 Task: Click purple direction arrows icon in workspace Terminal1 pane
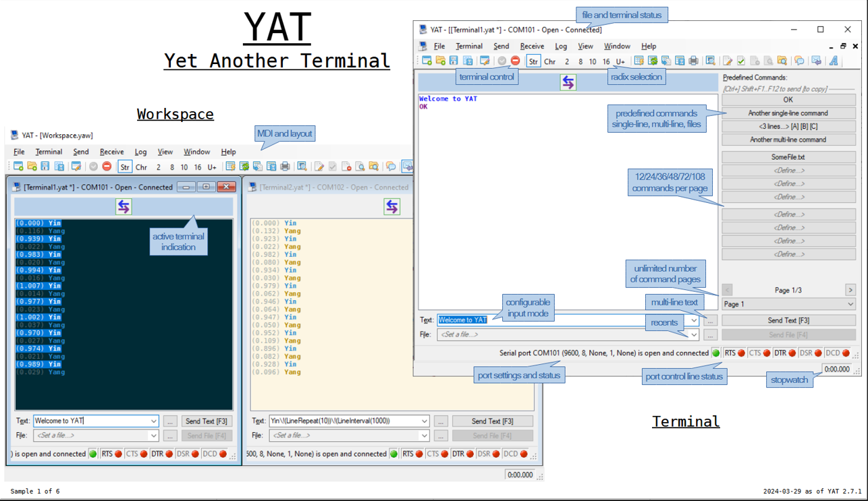coord(124,206)
